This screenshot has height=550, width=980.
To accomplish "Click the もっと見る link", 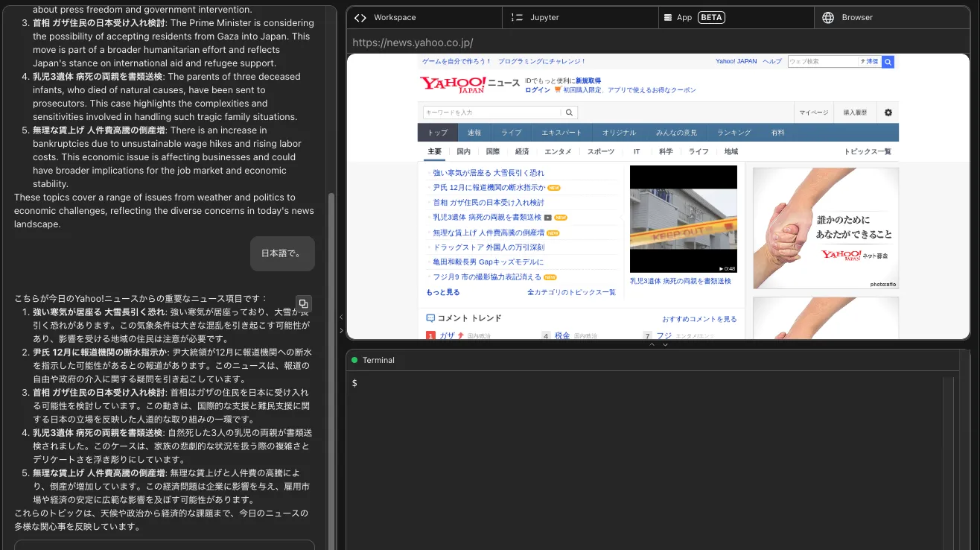I will pyautogui.click(x=442, y=292).
